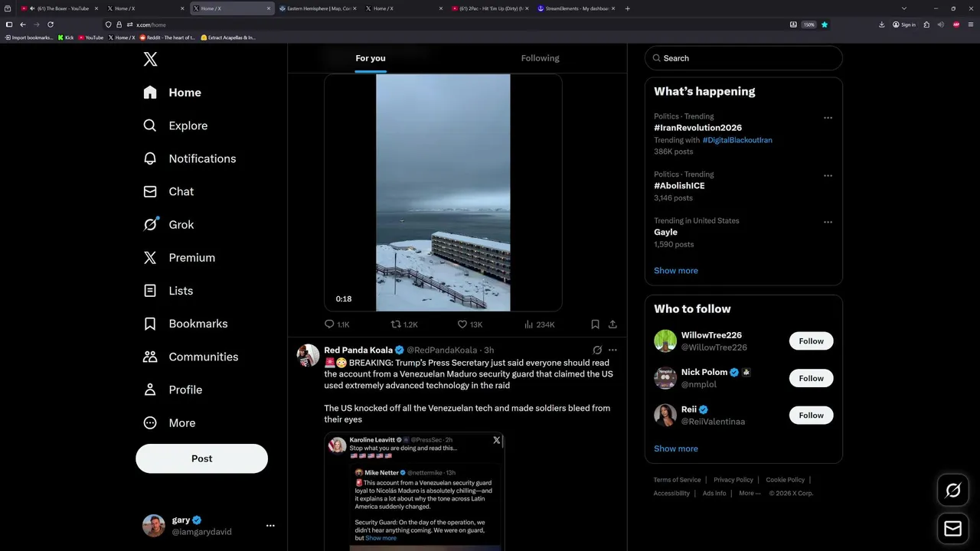Open Red Panda Koala's profile avatar
980x551 pixels.
(x=308, y=355)
